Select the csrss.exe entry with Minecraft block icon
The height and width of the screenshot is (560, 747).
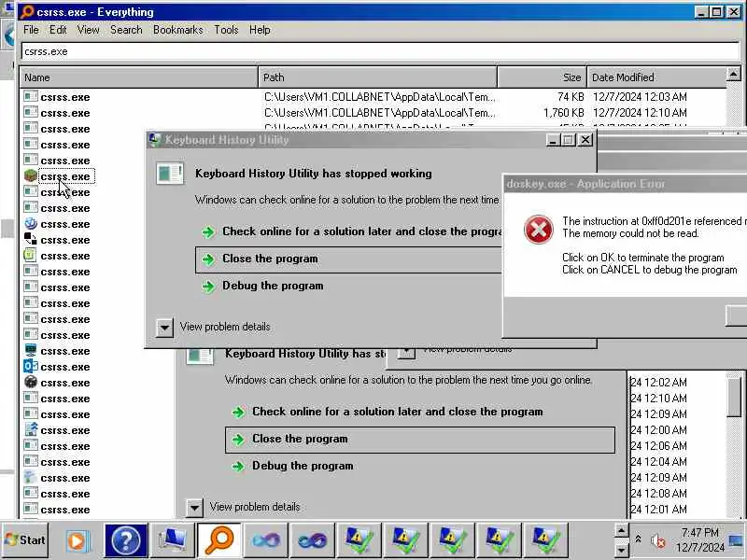(x=59, y=176)
